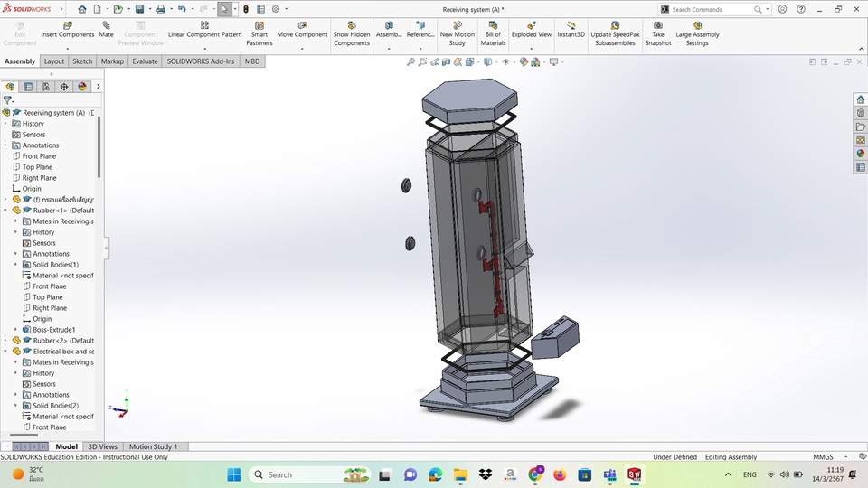
Task: Click Move Component
Action: tap(302, 30)
